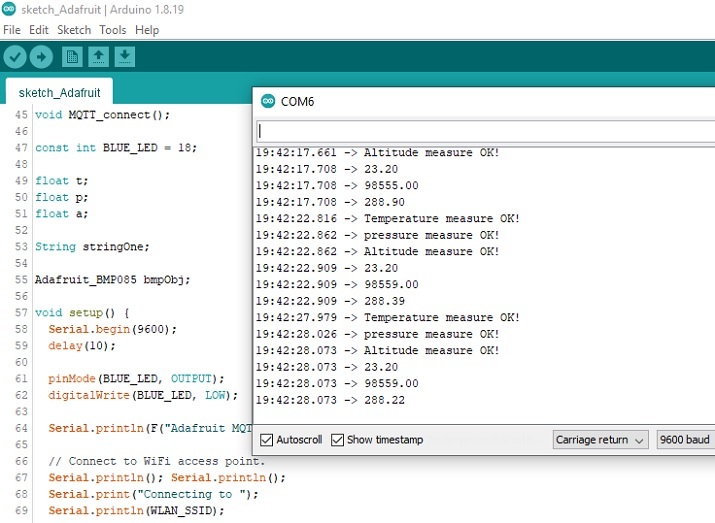
Task: Click the 'digitalWrite(BLUE_LED, LOW);' line
Action: pos(143,395)
